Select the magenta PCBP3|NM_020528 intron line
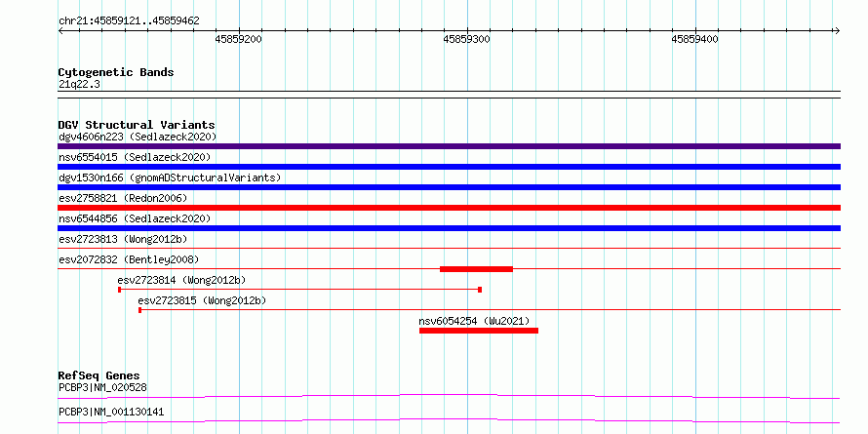868x434 pixels. pyautogui.click(x=449, y=396)
